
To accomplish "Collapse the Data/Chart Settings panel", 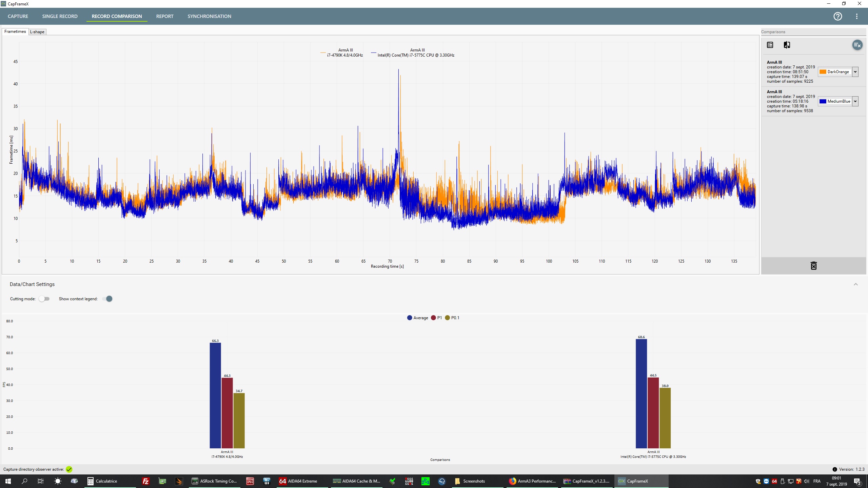I will (855, 284).
